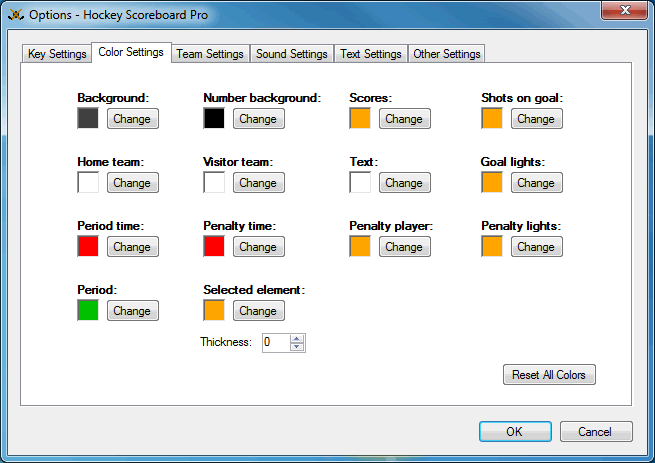Change the Penalty lights color
The width and height of the screenshot is (655, 463).
pos(536,247)
